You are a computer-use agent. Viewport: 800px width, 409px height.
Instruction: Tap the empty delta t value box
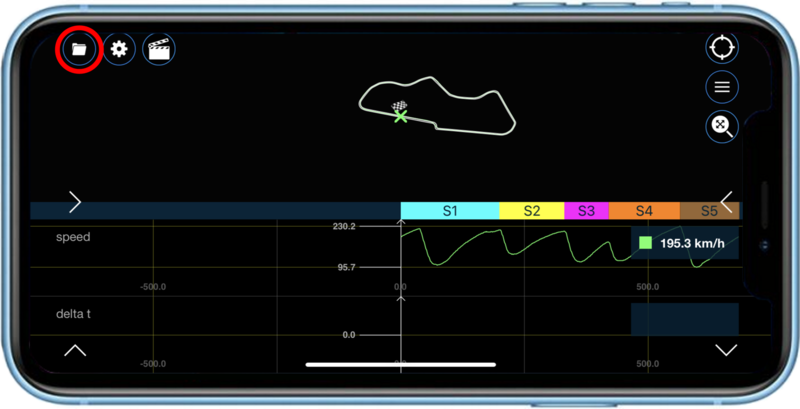click(x=685, y=319)
